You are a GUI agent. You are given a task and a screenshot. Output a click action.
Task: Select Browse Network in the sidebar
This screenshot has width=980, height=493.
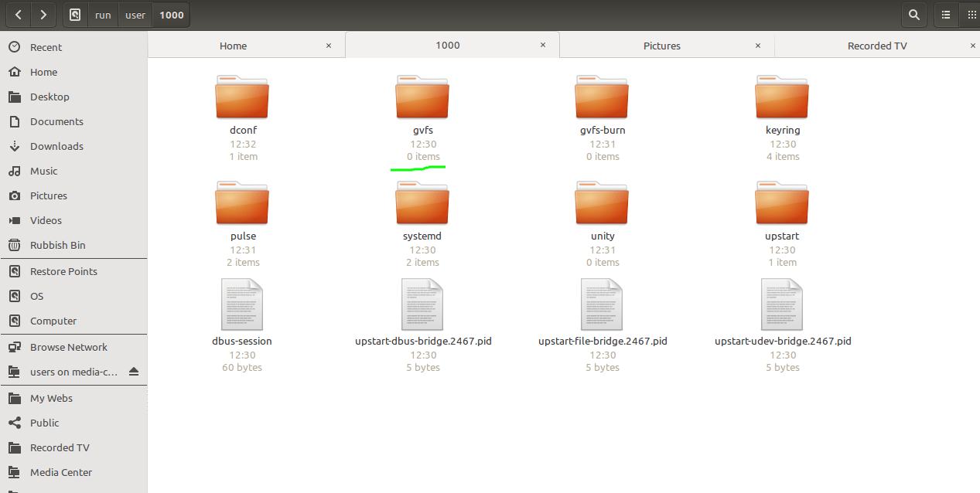pos(67,347)
